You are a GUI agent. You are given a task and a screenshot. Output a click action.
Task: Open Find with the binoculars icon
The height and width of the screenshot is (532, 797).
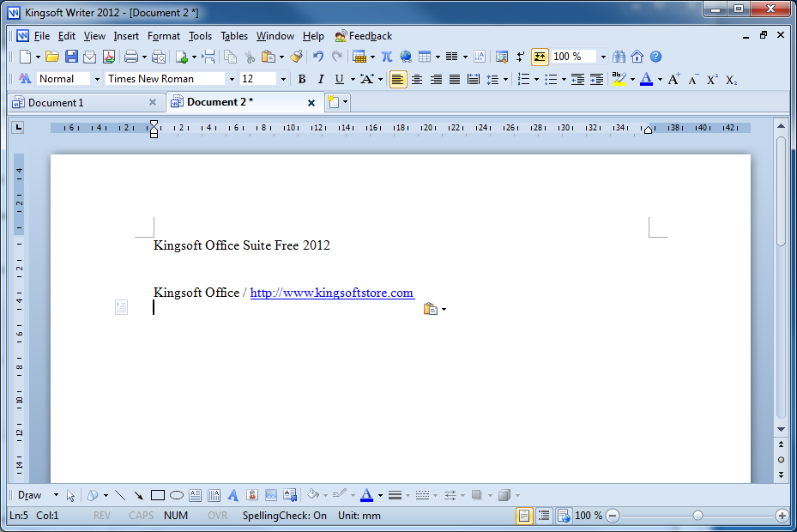point(619,57)
